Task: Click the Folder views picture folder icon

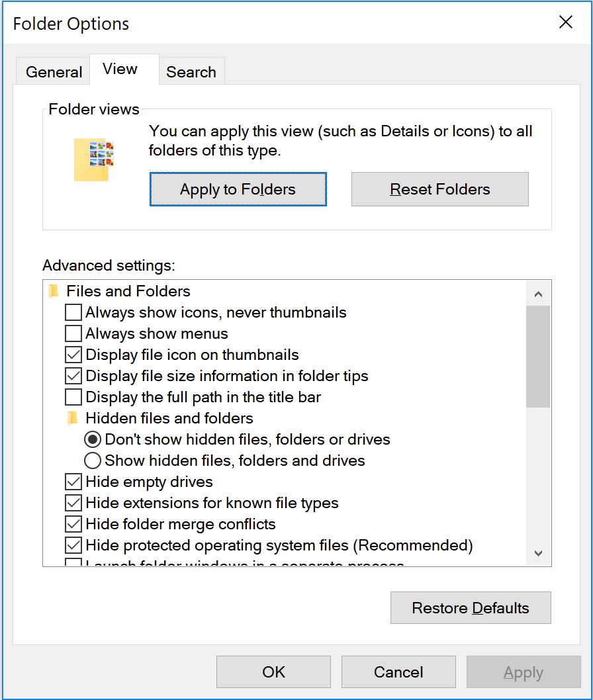Action: (94, 159)
